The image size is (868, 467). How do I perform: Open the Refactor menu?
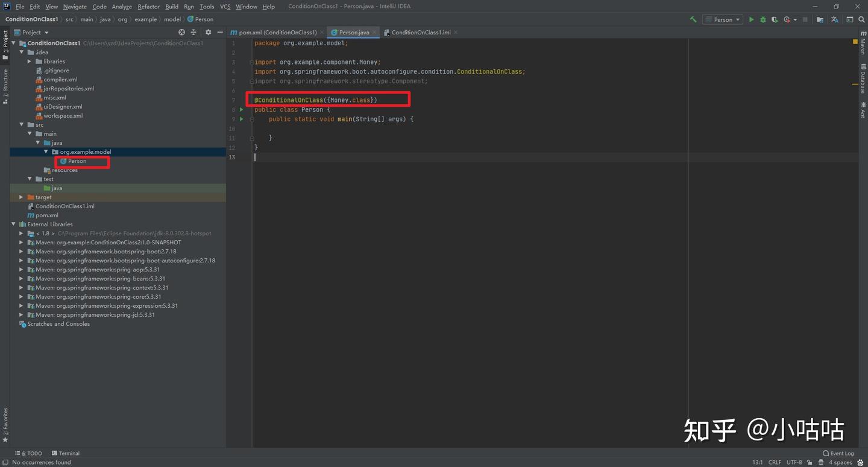coord(148,7)
